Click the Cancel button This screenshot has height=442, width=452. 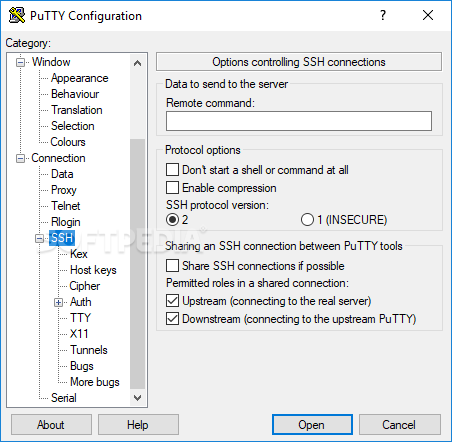point(400,425)
